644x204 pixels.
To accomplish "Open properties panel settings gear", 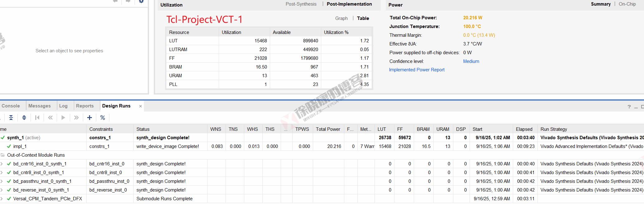I will (141, 2).
